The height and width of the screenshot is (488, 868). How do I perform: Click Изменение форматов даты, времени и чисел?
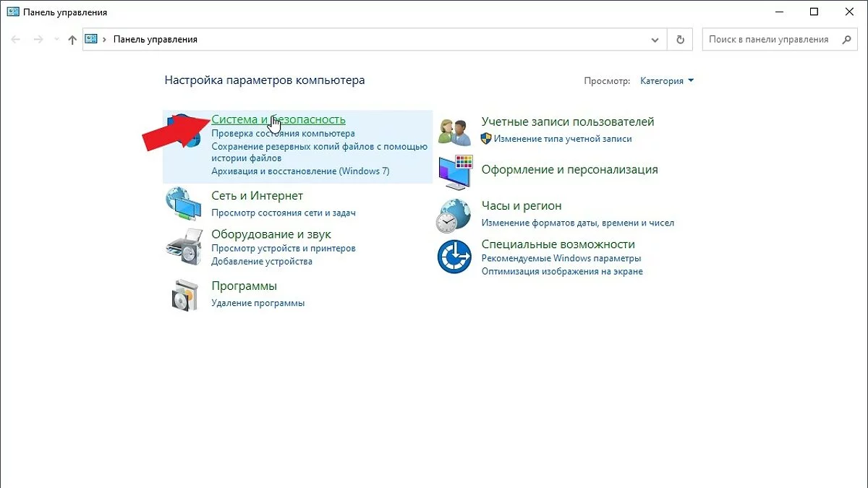578,223
